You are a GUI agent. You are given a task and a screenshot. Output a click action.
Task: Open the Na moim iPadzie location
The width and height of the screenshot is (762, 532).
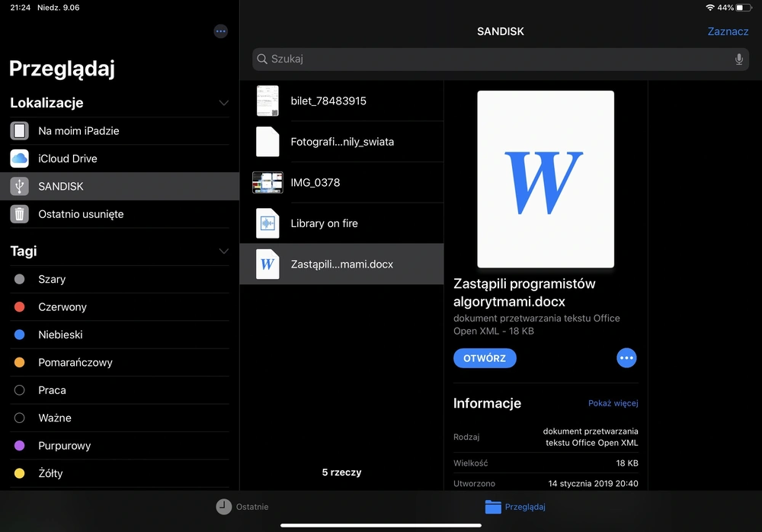coord(120,131)
